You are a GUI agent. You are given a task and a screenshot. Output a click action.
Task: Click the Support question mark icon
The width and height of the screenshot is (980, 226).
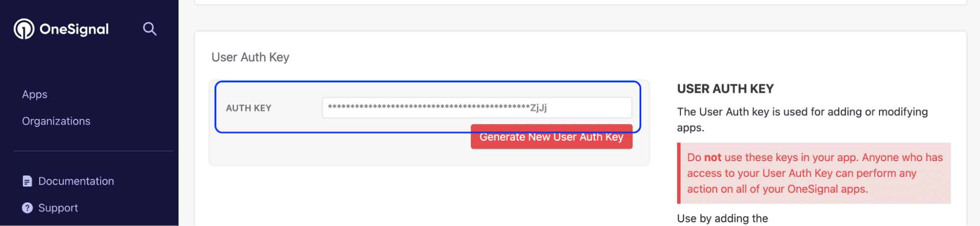pyautogui.click(x=27, y=208)
